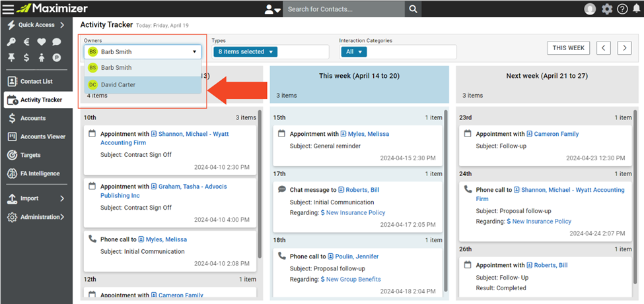The width and height of the screenshot is (644, 304).
Task: Click the person quick access icon
Action: (x=41, y=58)
